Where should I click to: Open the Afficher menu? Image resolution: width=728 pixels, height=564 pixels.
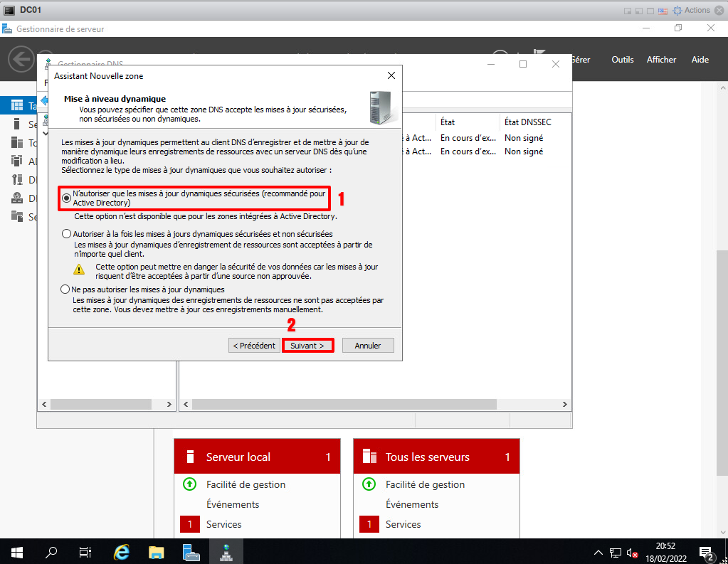pos(661,60)
